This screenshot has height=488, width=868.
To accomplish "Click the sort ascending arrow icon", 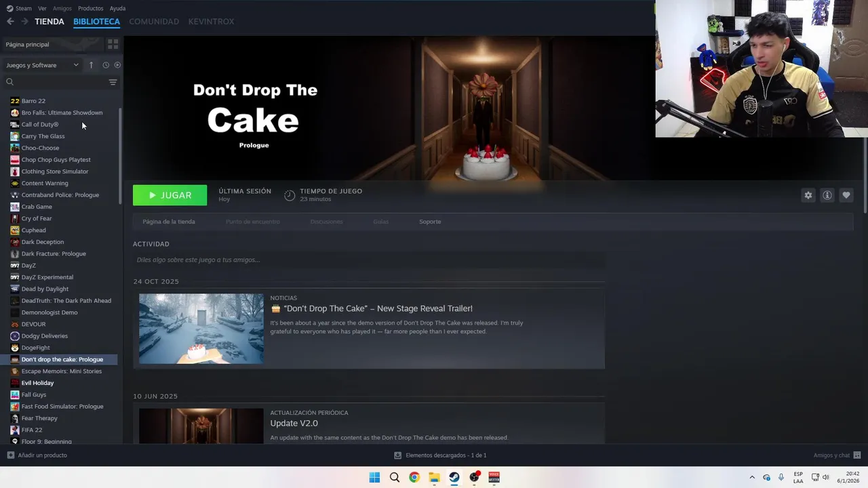I will coord(91,65).
